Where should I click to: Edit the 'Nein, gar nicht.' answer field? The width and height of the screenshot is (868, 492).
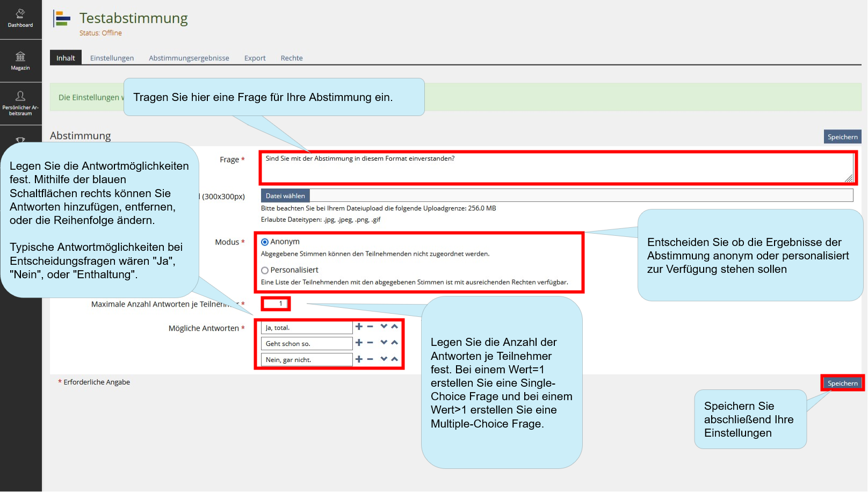coord(307,359)
